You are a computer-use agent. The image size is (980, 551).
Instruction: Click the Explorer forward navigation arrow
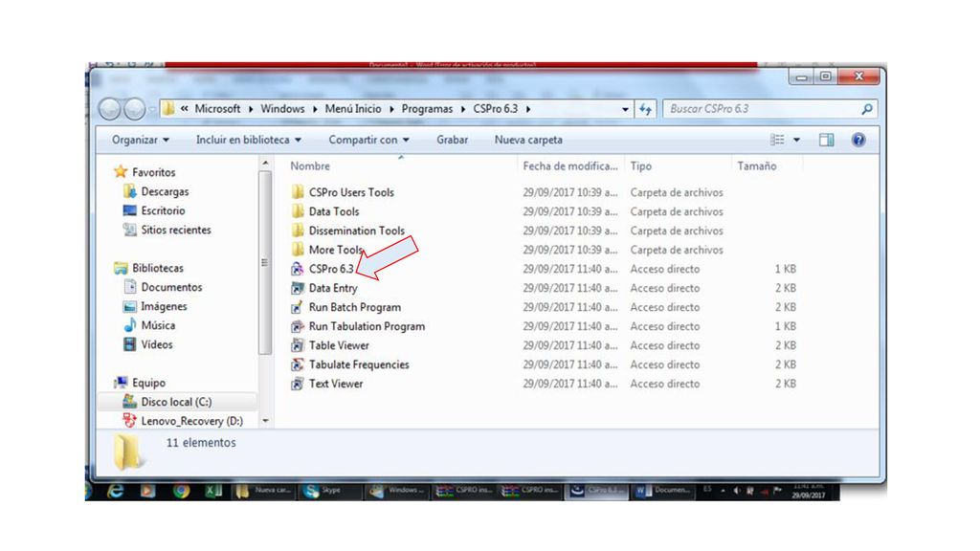134,109
